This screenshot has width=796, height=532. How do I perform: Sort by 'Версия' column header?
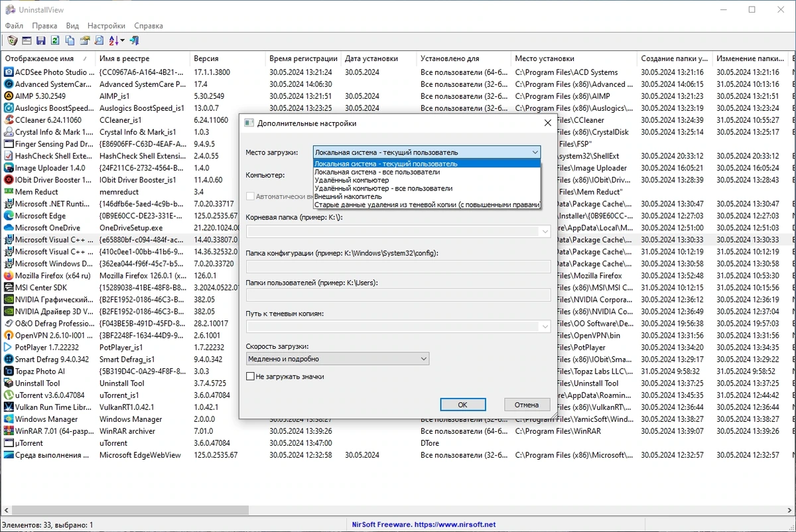(x=228, y=58)
